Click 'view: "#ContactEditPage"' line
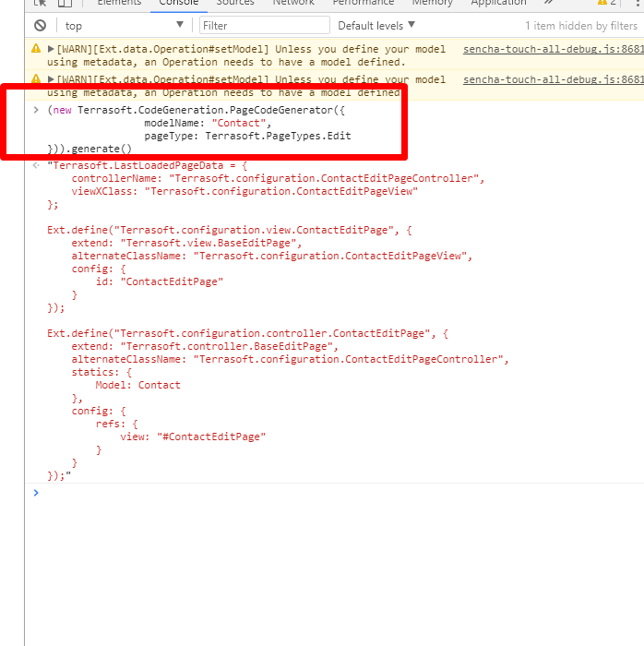This screenshot has width=644, height=646. tap(193, 437)
